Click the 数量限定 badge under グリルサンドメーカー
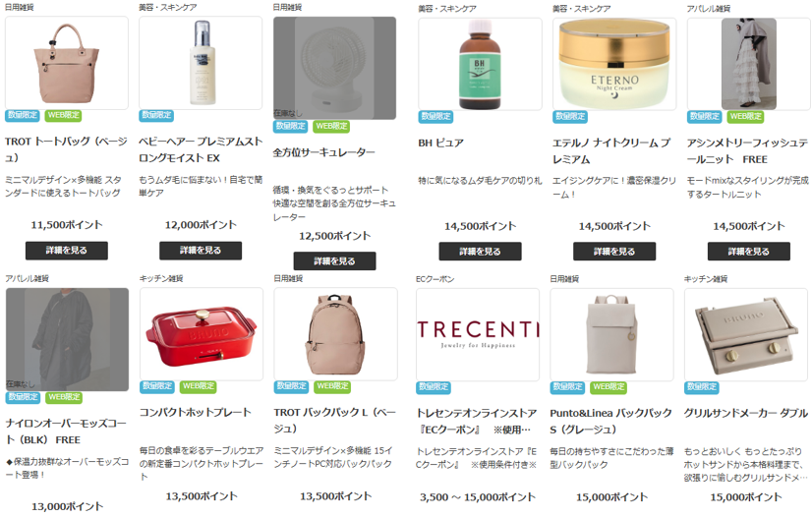Viewport: 812px width, 517px height. pos(702,387)
